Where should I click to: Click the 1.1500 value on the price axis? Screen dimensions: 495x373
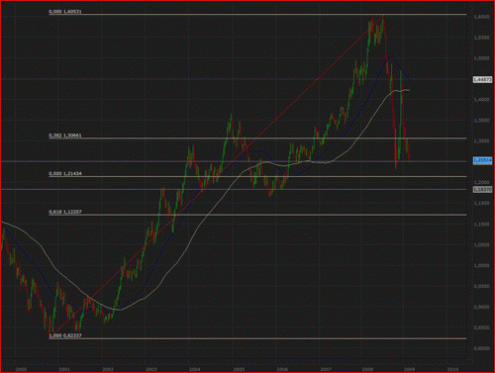pyautogui.click(x=482, y=203)
